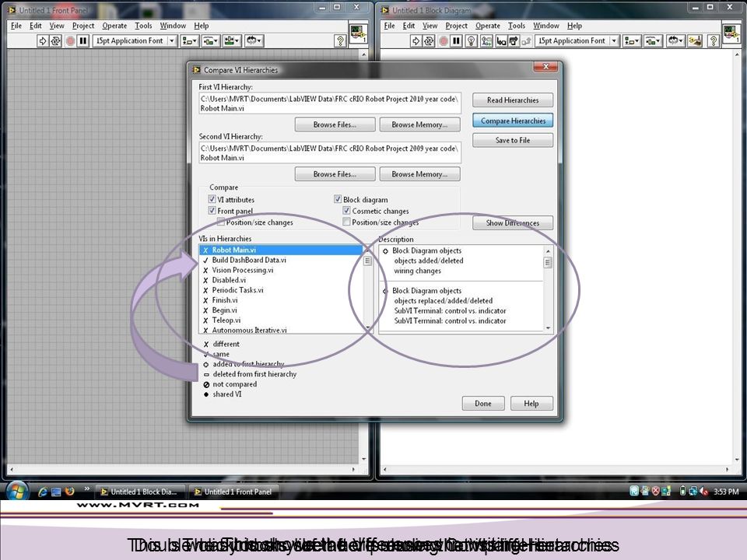Click Pause button in Block Diagram toolbar
Image resolution: width=747 pixels, height=560 pixels.
point(456,41)
